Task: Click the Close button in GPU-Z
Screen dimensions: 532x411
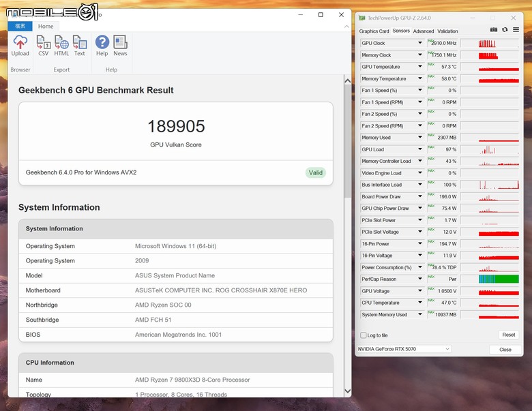Action: tap(505, 350)
